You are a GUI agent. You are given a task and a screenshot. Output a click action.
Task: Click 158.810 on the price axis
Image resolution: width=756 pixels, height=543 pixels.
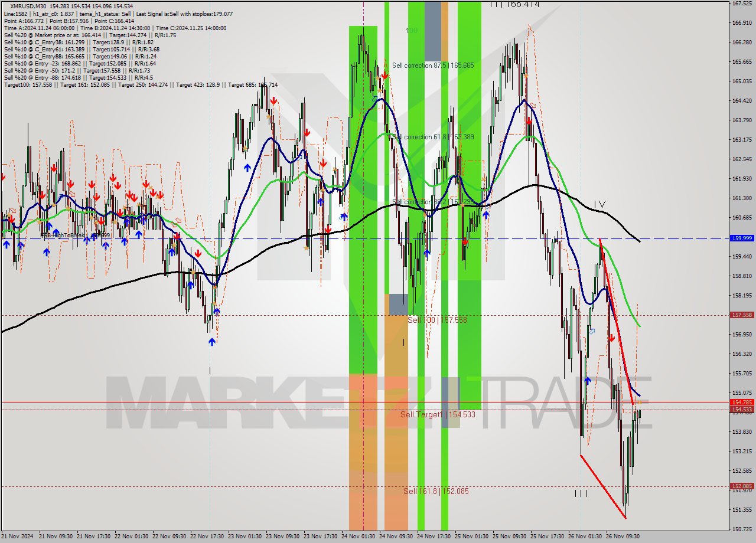click(742, 276)
